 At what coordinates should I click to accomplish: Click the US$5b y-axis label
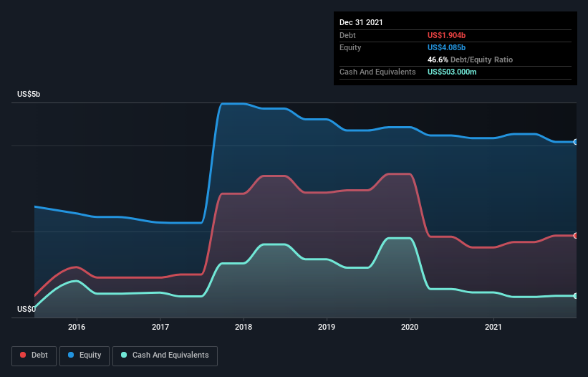29,94
